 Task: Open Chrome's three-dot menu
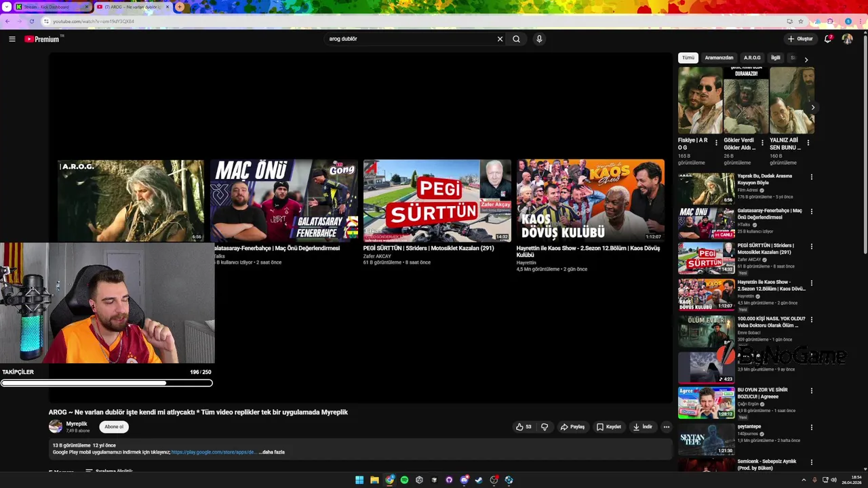(861, 21)
